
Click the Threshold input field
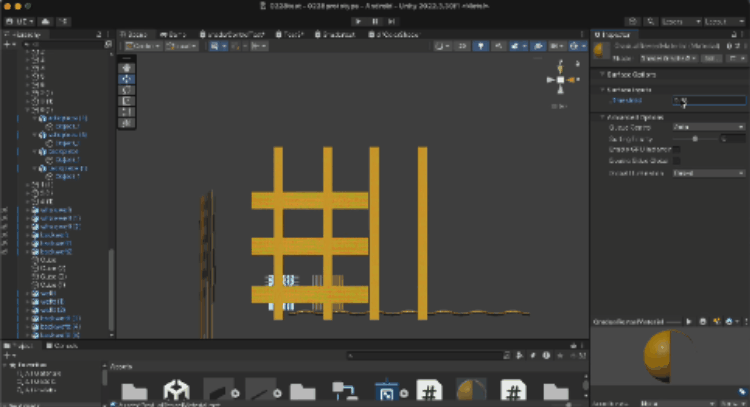709,100
